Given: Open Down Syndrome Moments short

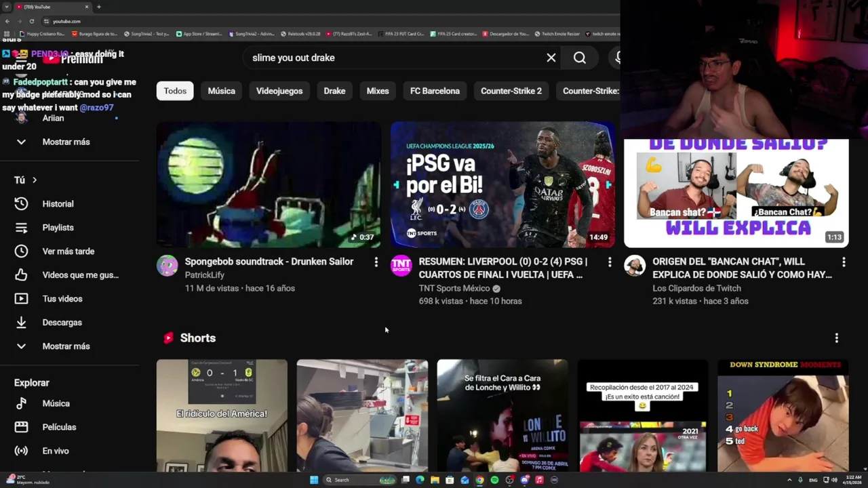Looking at the screenshot, I should pyautogui.click(x=783, y=415).
